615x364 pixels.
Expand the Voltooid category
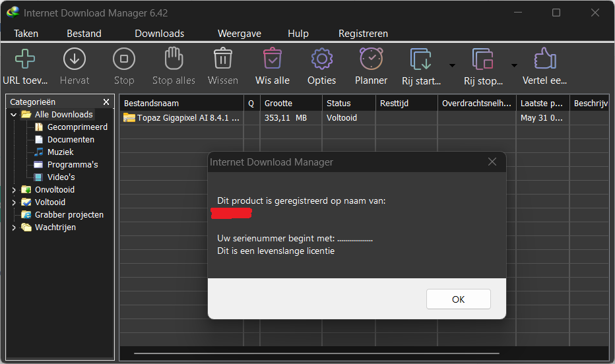tap(14, 202)
